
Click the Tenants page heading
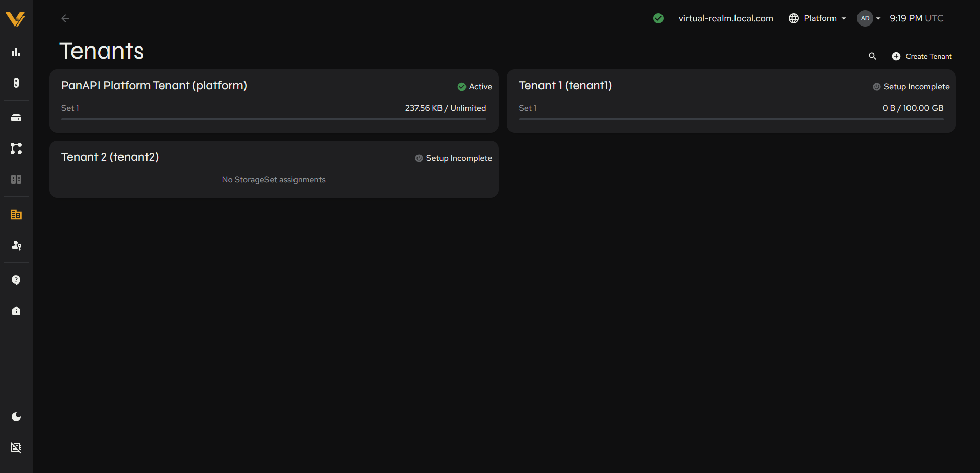(x=102, y=51)
